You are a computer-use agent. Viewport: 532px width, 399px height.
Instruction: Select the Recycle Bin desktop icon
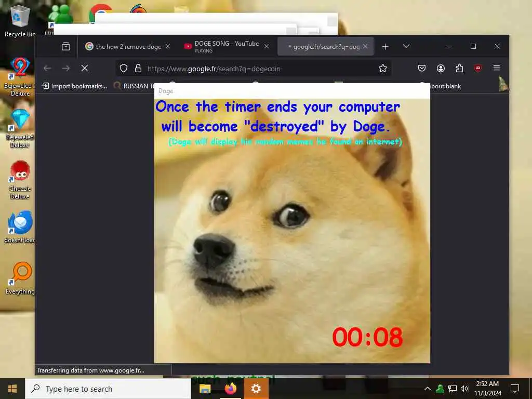point(20,21)
